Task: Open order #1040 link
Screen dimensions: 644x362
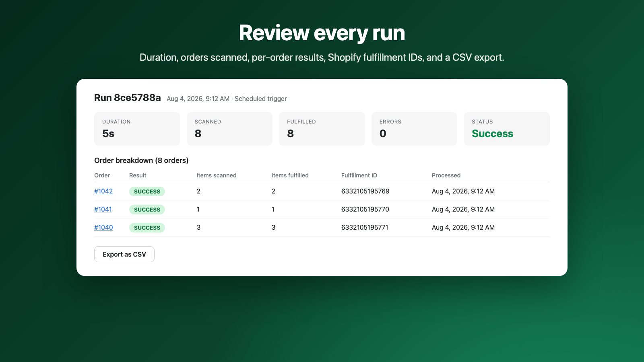Action: point(103,227)
